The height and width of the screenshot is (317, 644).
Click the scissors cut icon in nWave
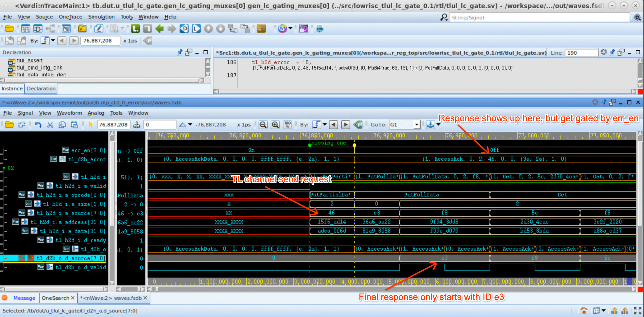[50, 125]
